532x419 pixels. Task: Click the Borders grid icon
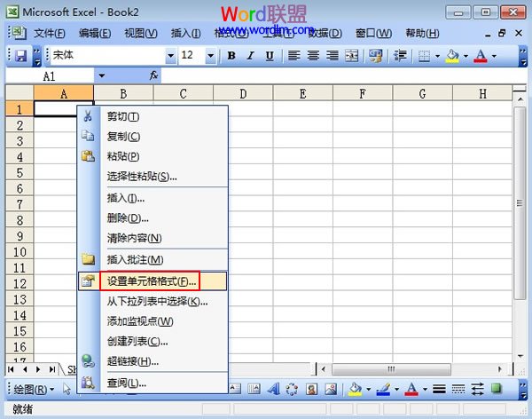pyautogui.click(x=424, y=56)
